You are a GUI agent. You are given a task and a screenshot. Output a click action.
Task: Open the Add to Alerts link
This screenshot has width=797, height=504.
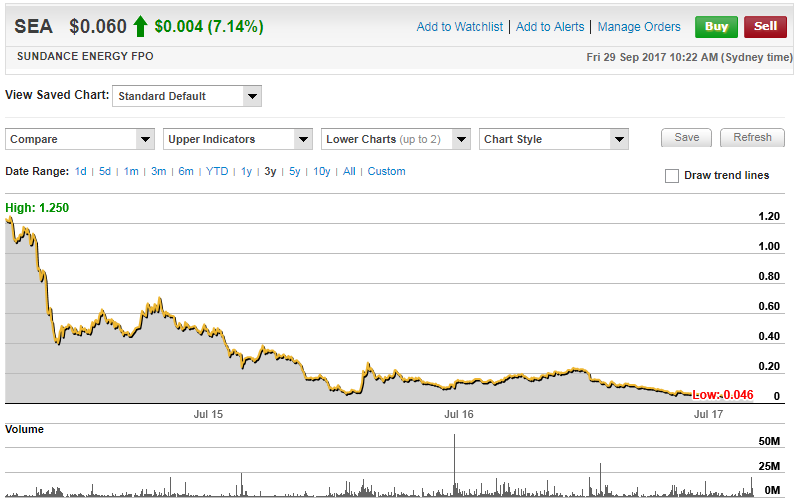(x=550, y=27)
